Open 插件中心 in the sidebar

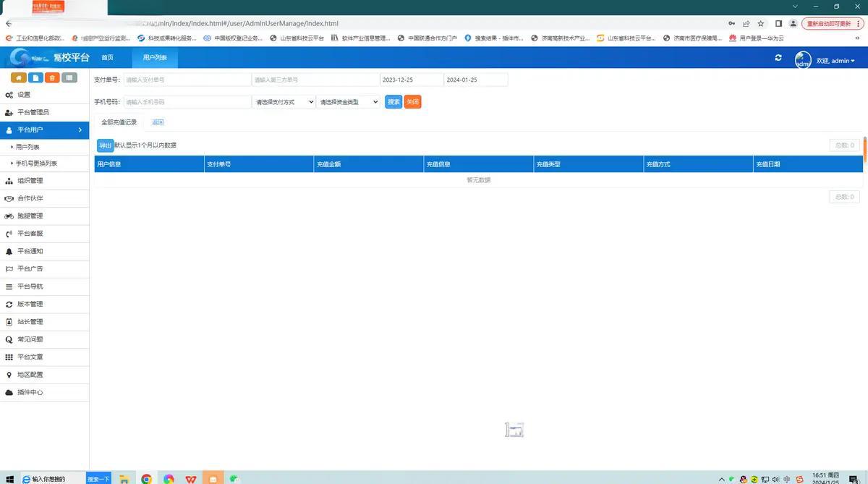(44, 392)
